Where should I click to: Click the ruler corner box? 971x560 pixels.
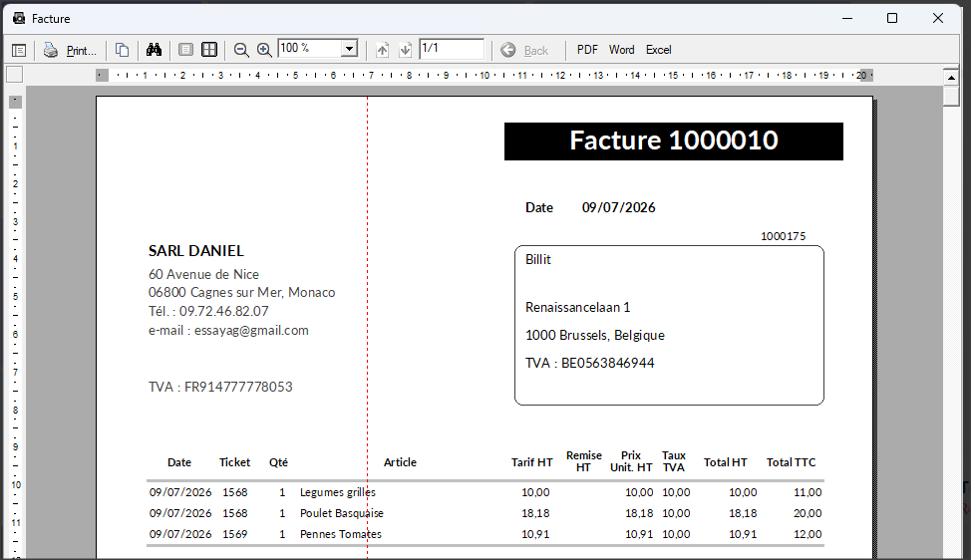point(14,75)
